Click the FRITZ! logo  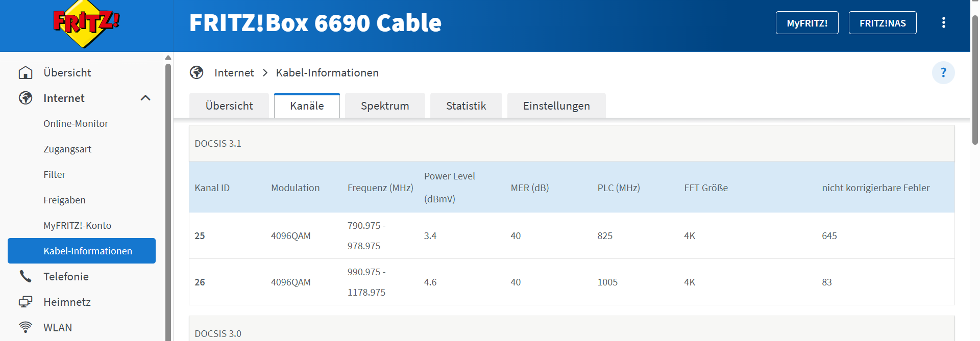86,23
